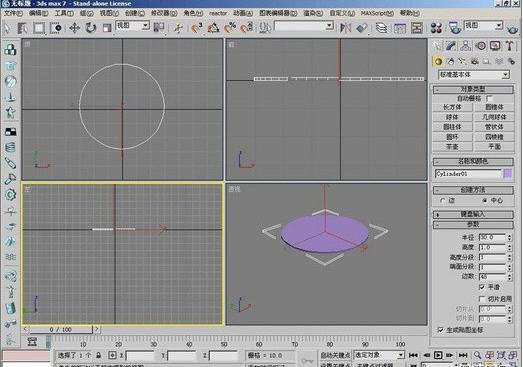
Task: Select the Cameras category icon
Action: 475,61
